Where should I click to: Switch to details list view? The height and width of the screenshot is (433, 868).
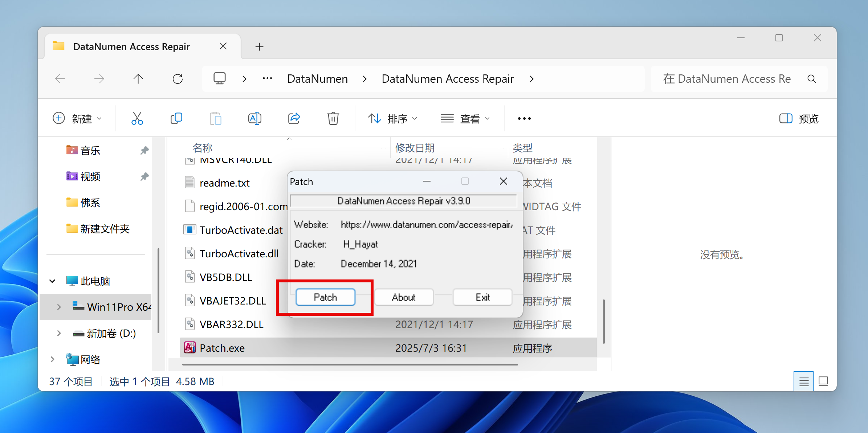click(x=803, y=381)
